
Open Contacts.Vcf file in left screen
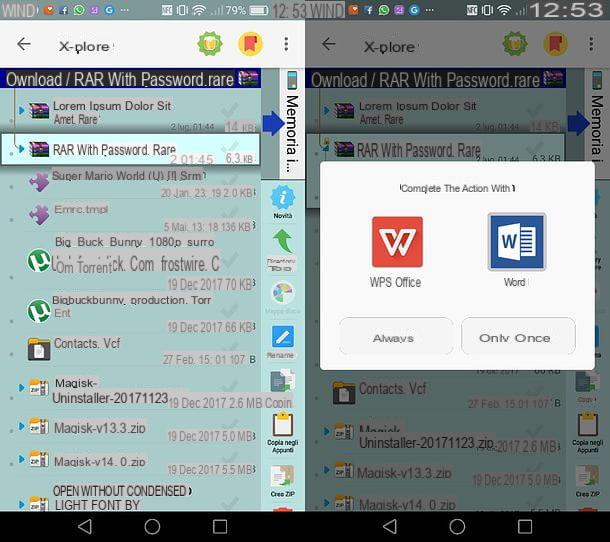tap(130, 350)
